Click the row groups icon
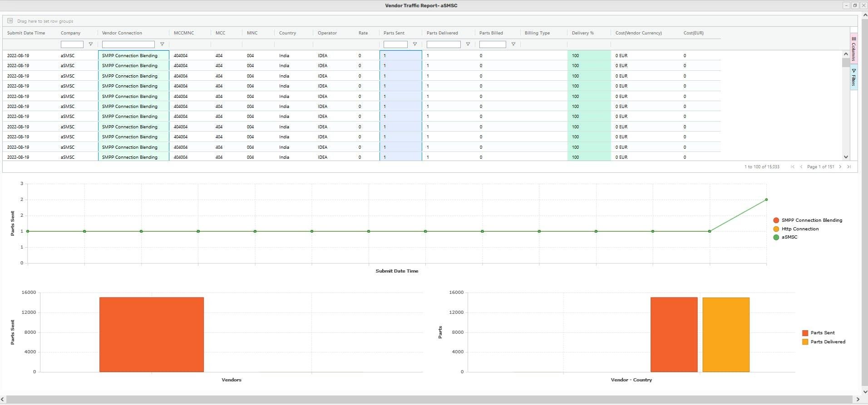Screen dimensions: 868x405 [10, 21]
